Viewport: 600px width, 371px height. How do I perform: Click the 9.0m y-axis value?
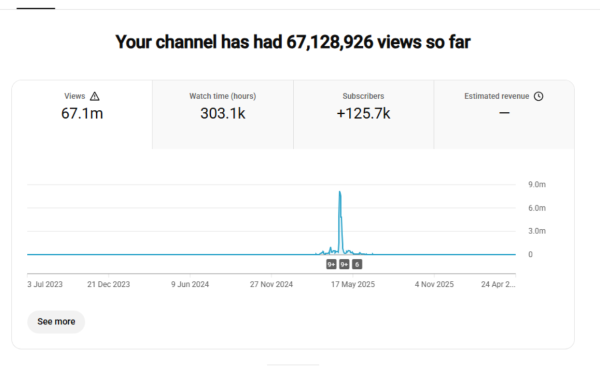click(537, 184)
